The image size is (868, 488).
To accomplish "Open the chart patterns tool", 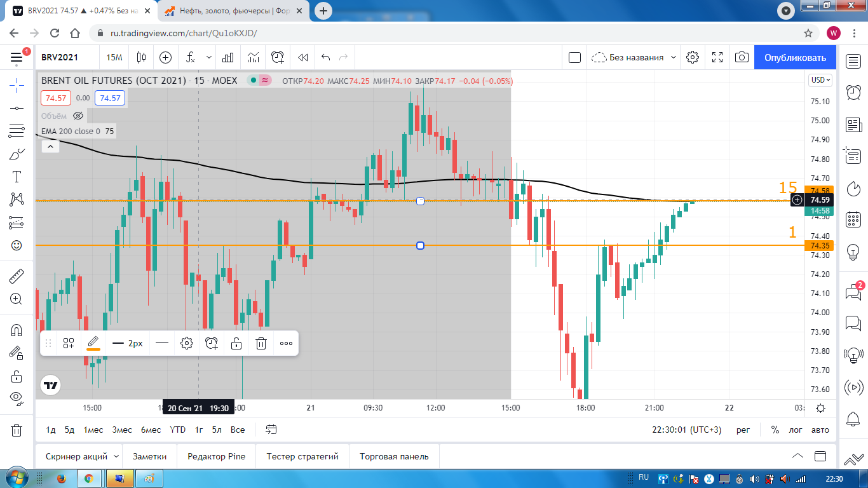I will [17, 200].
